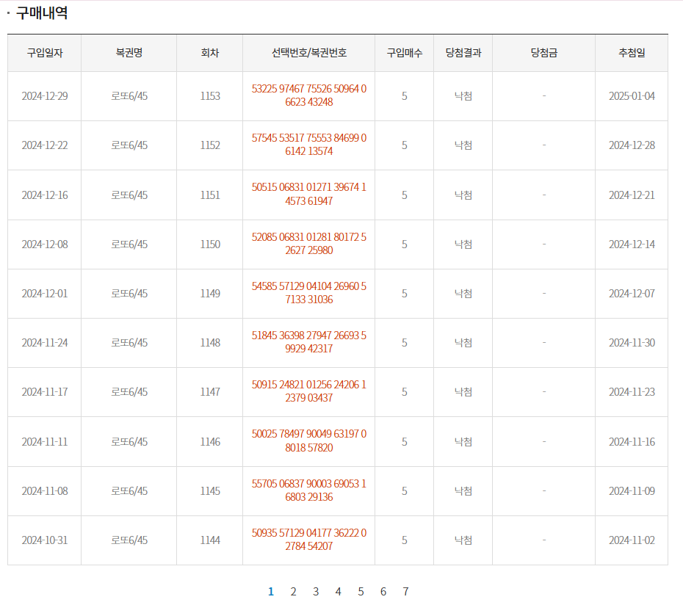Jump to page 4 in pagination

pos(338,592)
